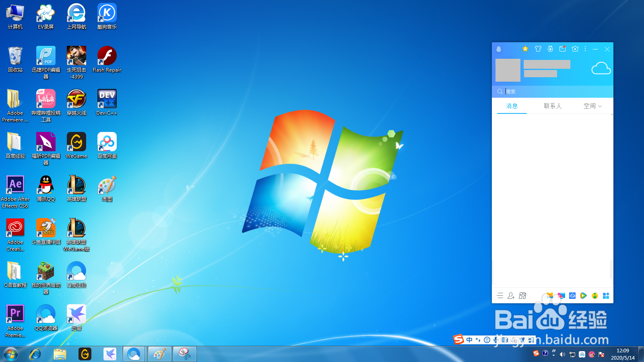Open QQ three-dot more menu

point(585,49)
